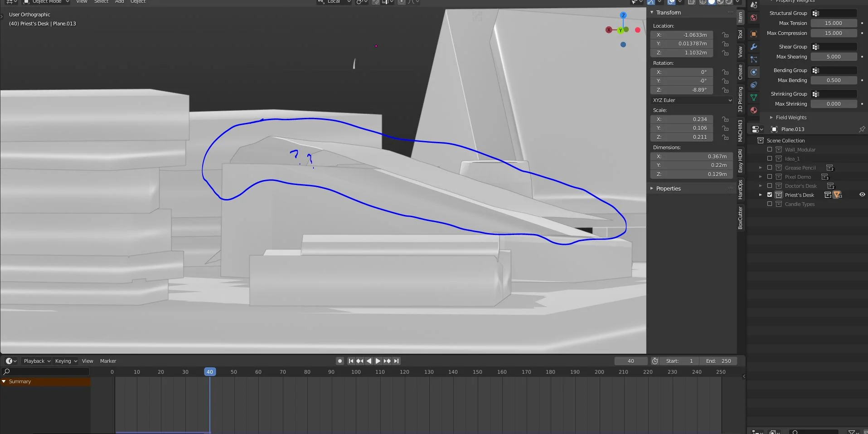Click the Structural Group vertex group field

[834, 13]
